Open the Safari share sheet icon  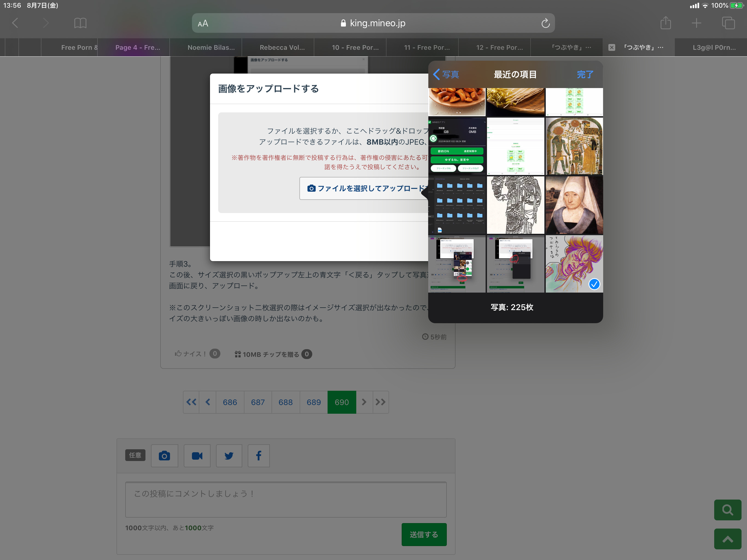pos(665,23)
